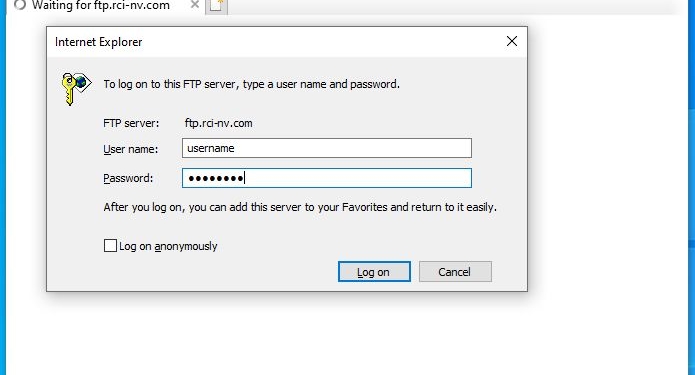The width and height of the screenshot is (695, 375).
Task: Click the key and globe FTP icon
Action: pyautogui.click(x=77, y=88)
